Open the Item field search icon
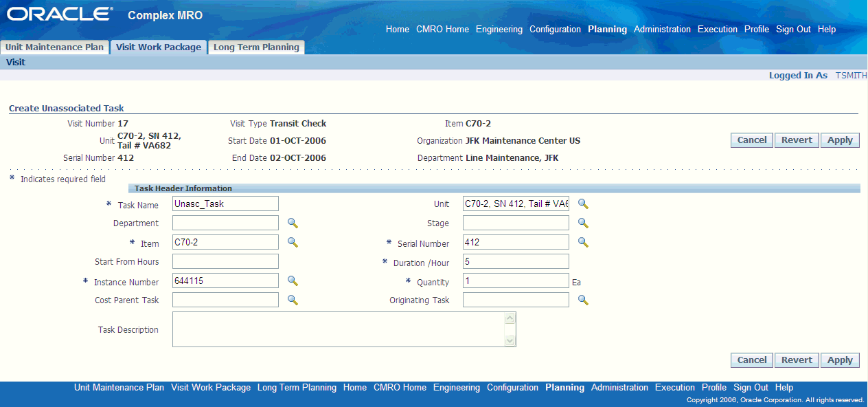This screenshot has width=868, height=407. 293,242
